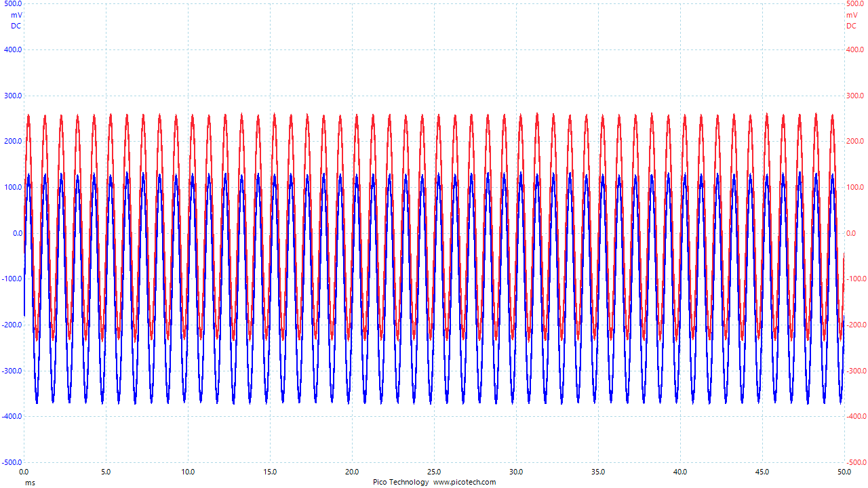Click the red axis -300.0 label
868x488 pixels.
[856, 371]
